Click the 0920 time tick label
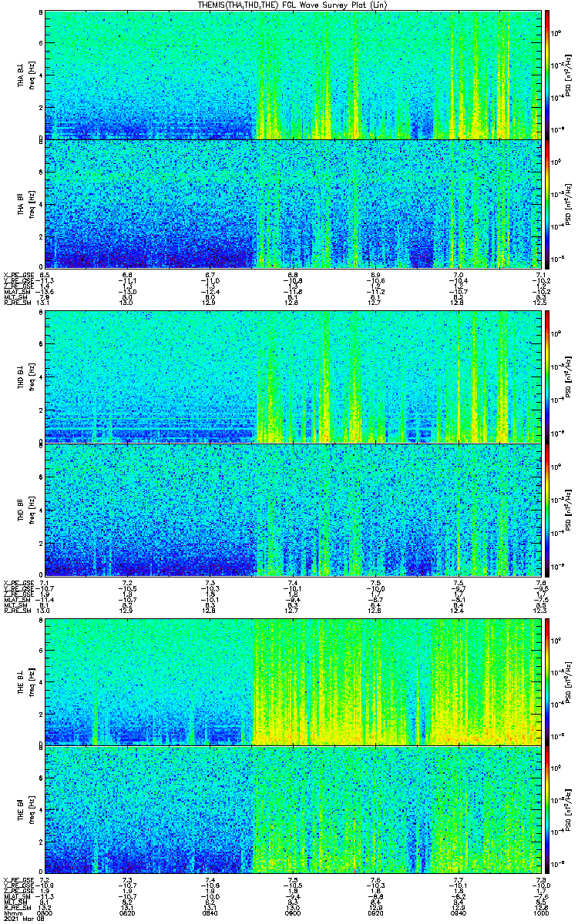Viewport: 578px width, 924px height. point(375,913)
